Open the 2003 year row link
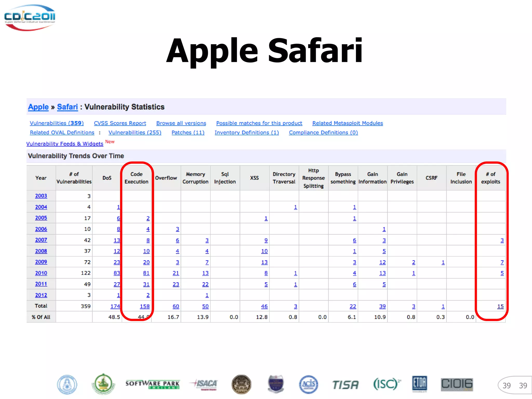This screenshot has height=399, width=532. (x=41, y=196)
